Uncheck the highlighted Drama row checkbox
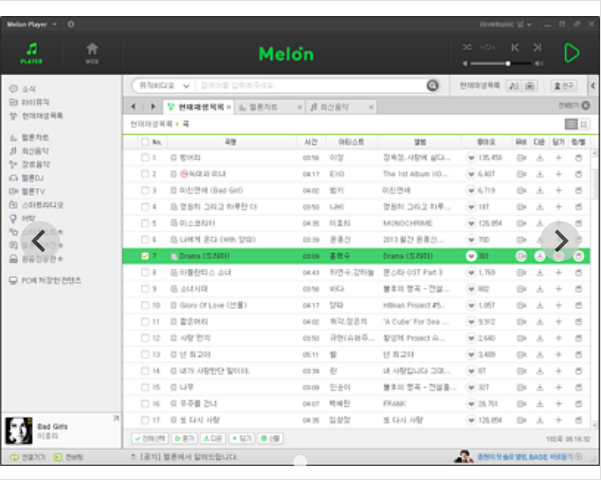The height and width of the screenshot is (481, 601). 145,256
